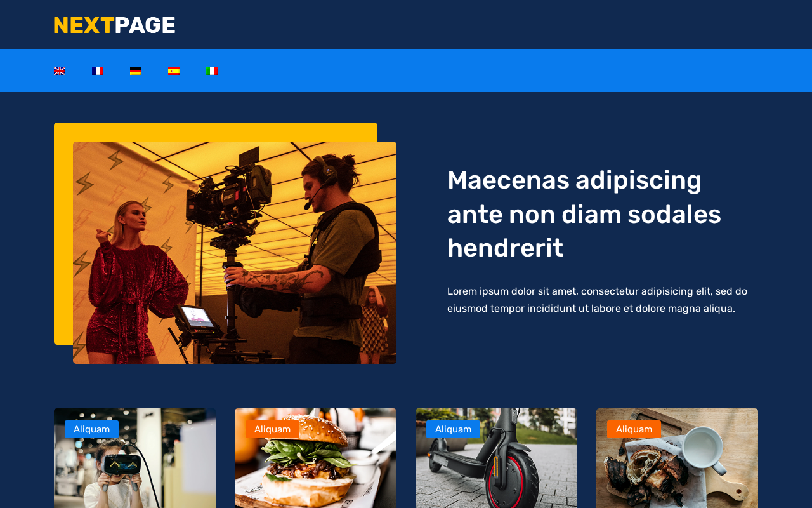
Task: Switch language using the UK flag
Action: 60,71
